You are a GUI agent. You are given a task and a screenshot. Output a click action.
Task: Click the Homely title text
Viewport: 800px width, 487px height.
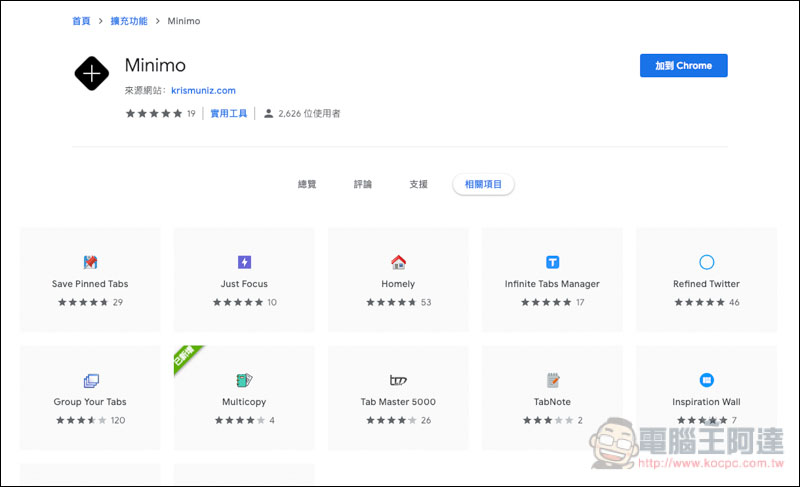pyautogui.click(x=398, y=284)
